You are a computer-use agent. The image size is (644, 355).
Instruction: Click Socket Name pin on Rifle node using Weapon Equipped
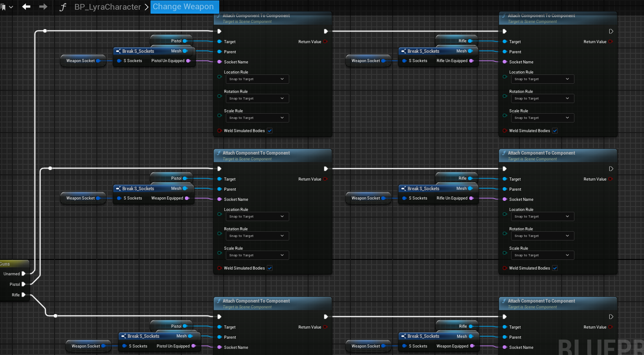pos(504,347)
